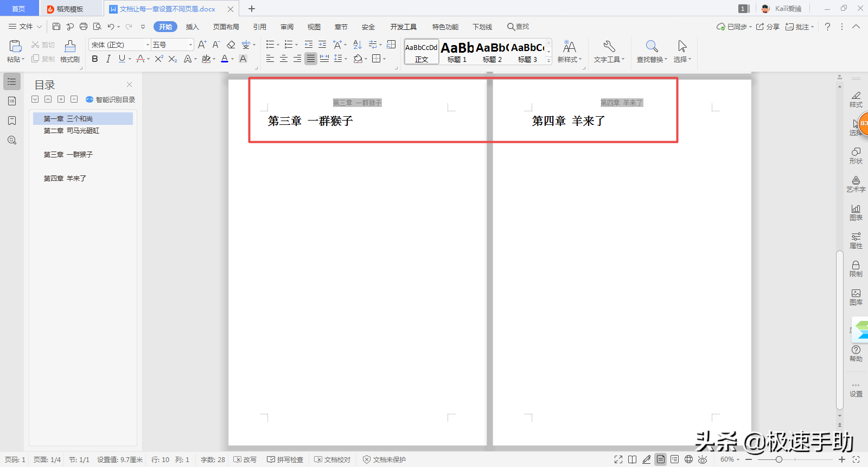
Task: Select Align Right paragraph icon
Action: 297,59
